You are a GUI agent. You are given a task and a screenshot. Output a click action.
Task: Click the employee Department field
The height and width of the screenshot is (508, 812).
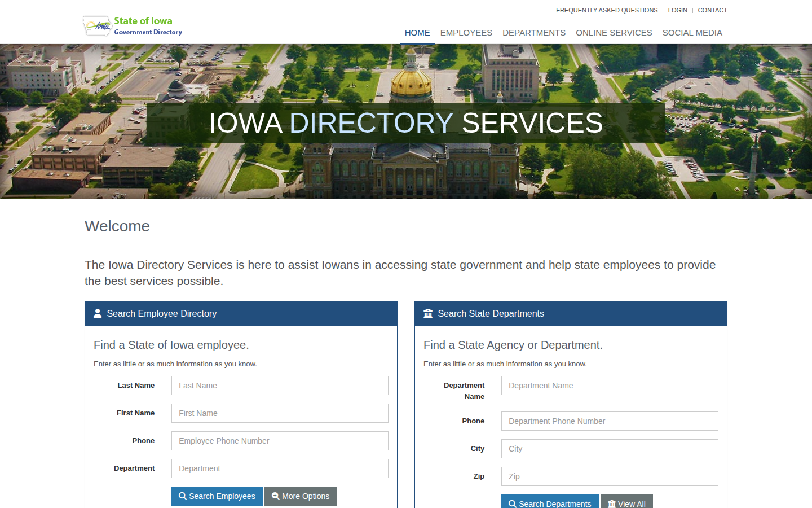[280, 468]
